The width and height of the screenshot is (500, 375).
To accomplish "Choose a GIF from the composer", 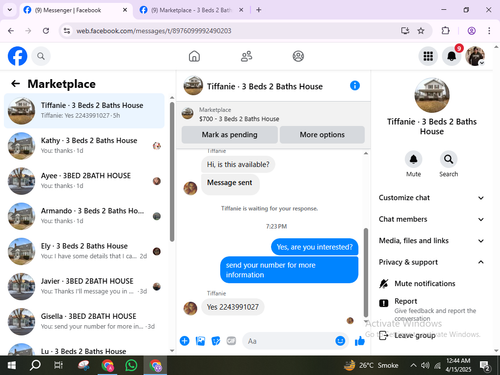I will [231, 341].
